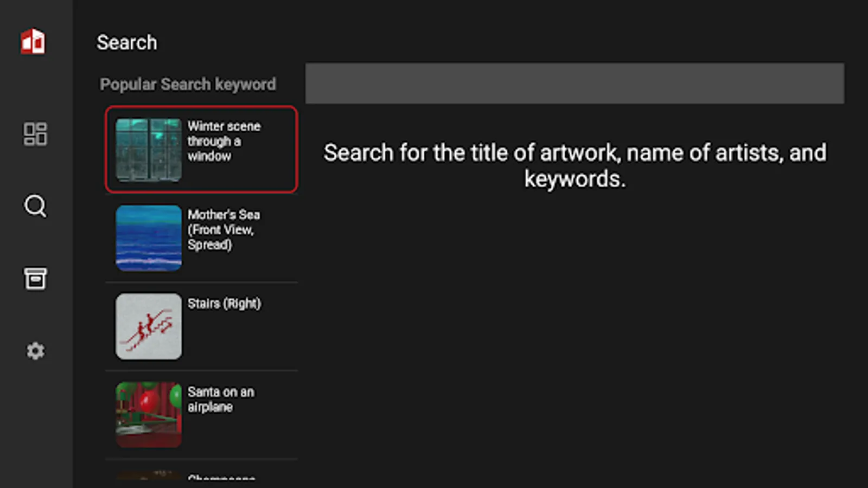Select the search magnifier icon
Image resolution: width=868 pixels, height=488 pixels.
35,207
